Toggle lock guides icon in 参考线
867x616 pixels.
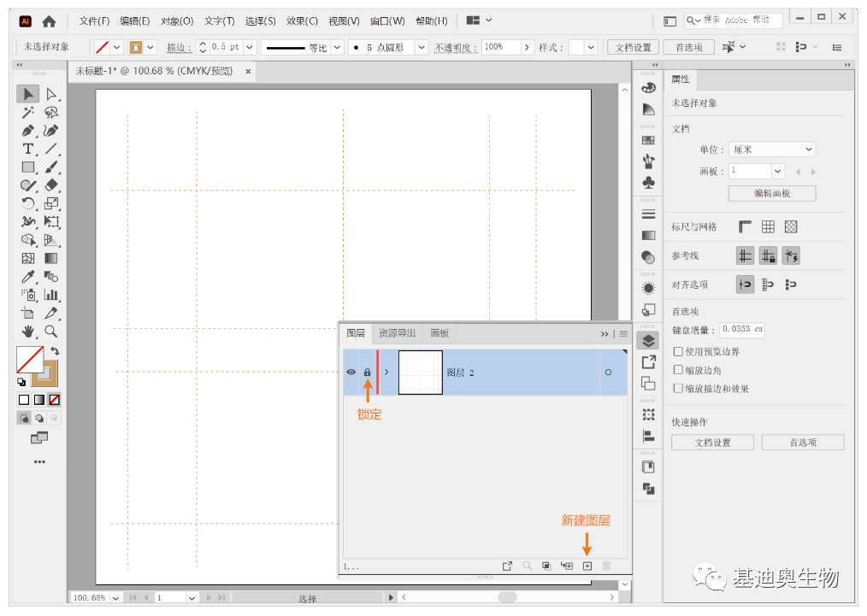point(768,255)
